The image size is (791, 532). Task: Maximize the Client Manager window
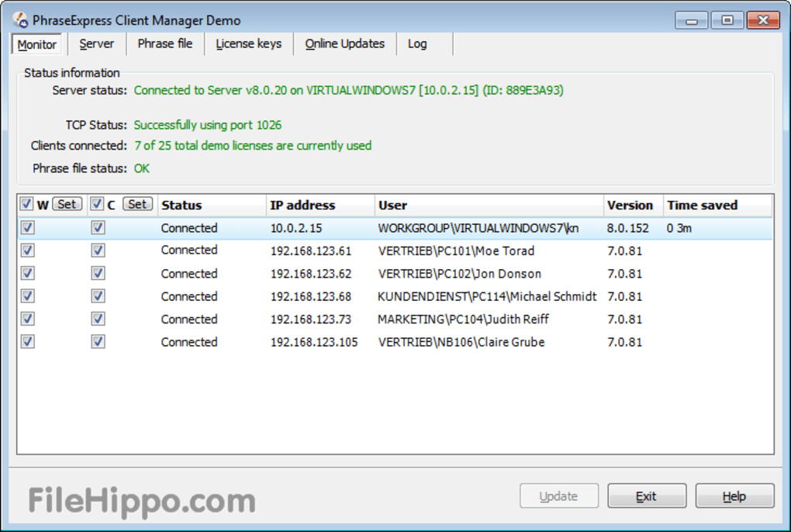click(x=727, y=21)
